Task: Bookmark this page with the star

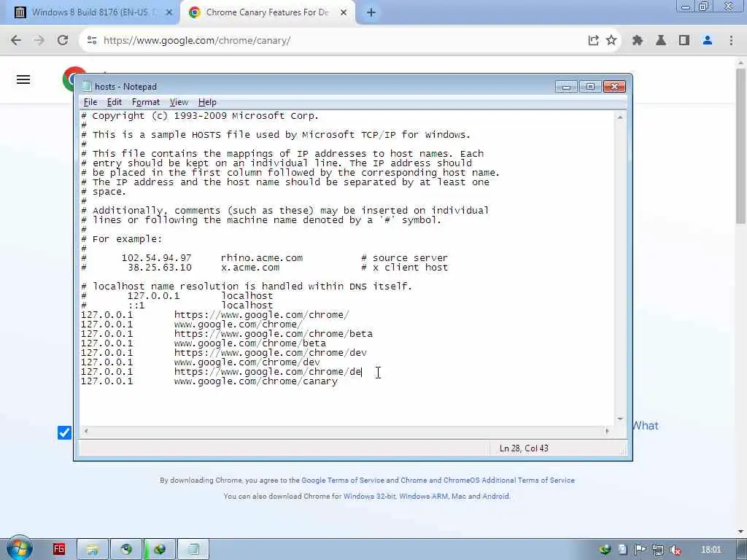Action: pos(611,41)
